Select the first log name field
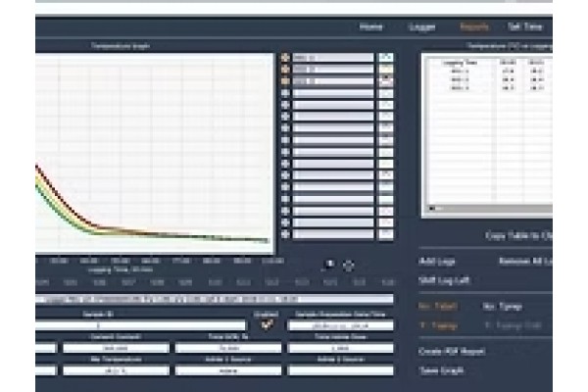The width and height of the screenshot is (588, 392). click(x=333, y=58)
